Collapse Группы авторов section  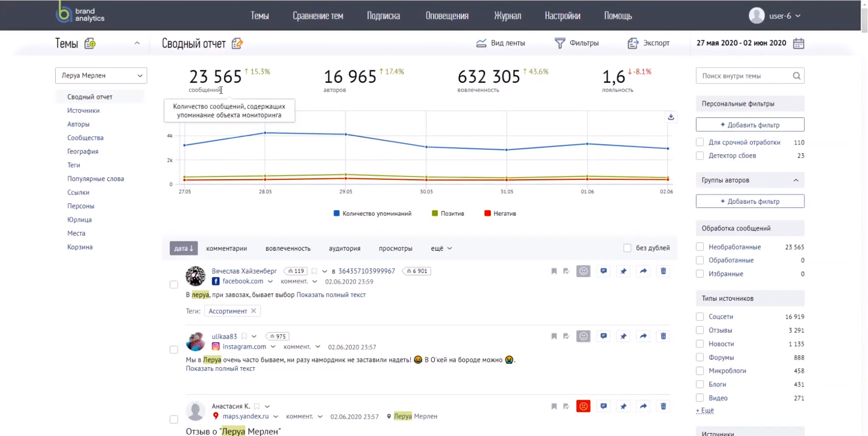(x=796, y=180)
